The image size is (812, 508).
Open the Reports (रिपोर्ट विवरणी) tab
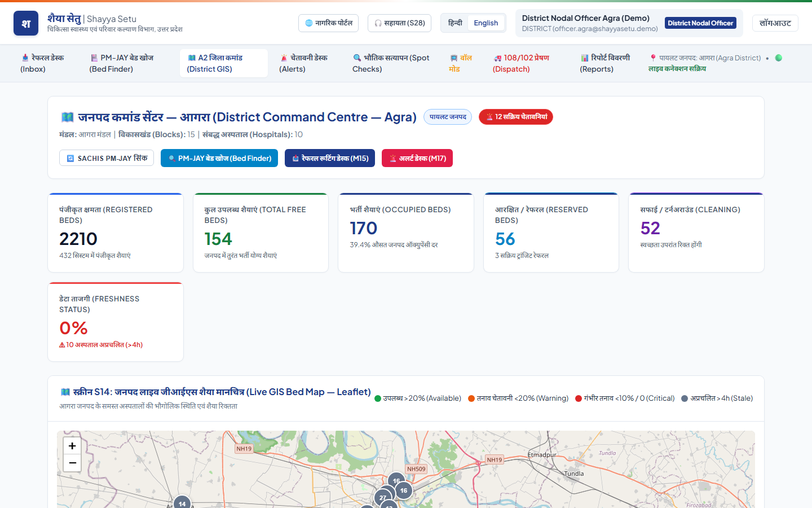click(x=604, y=63)
